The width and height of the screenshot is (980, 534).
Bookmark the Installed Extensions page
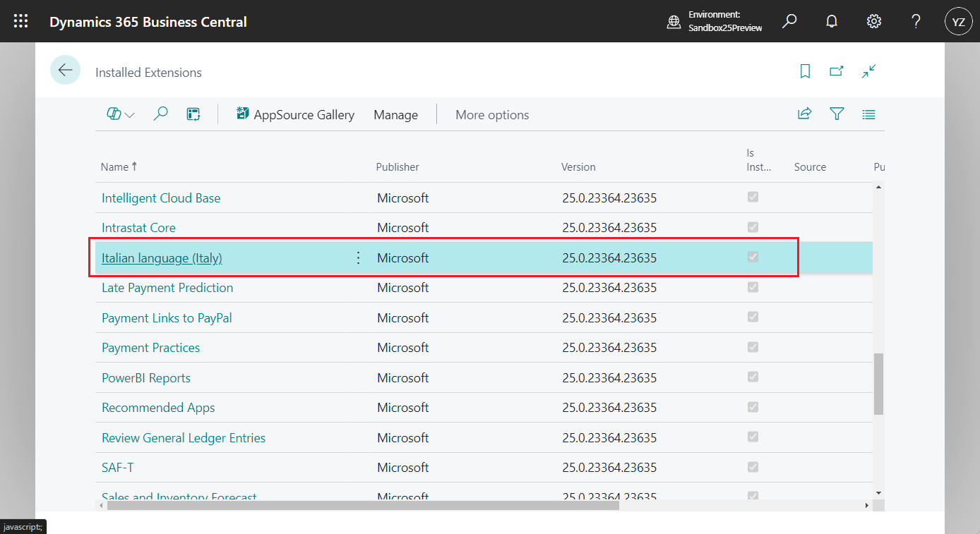[804, 71]
